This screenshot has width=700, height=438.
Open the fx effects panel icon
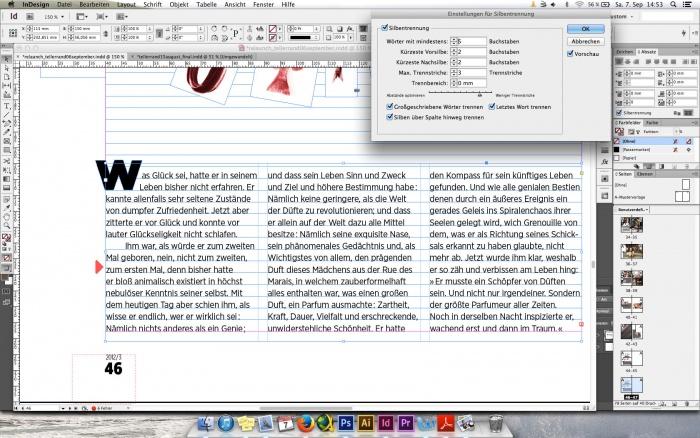(604, 162)
